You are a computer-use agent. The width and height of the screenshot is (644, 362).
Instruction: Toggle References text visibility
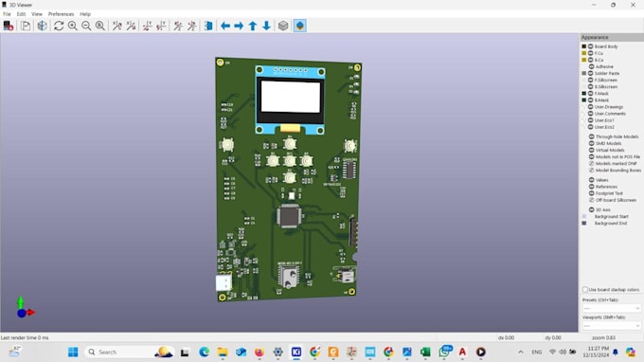[591, 187]
